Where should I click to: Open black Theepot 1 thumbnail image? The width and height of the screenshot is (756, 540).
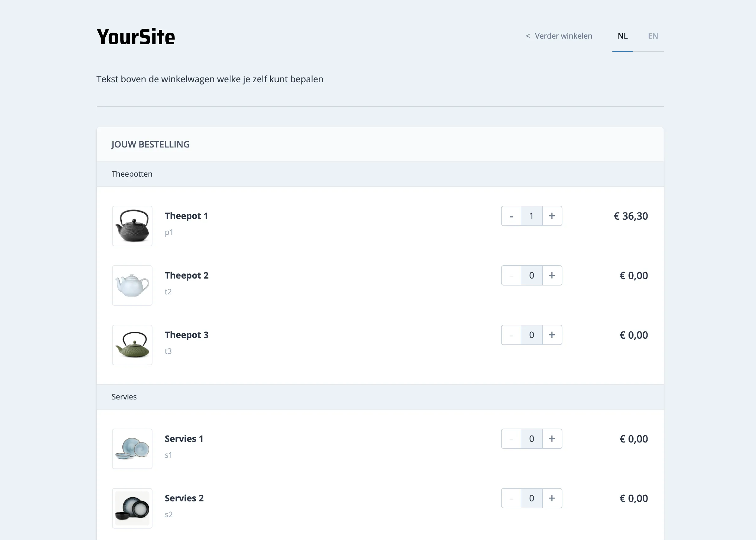132,226
